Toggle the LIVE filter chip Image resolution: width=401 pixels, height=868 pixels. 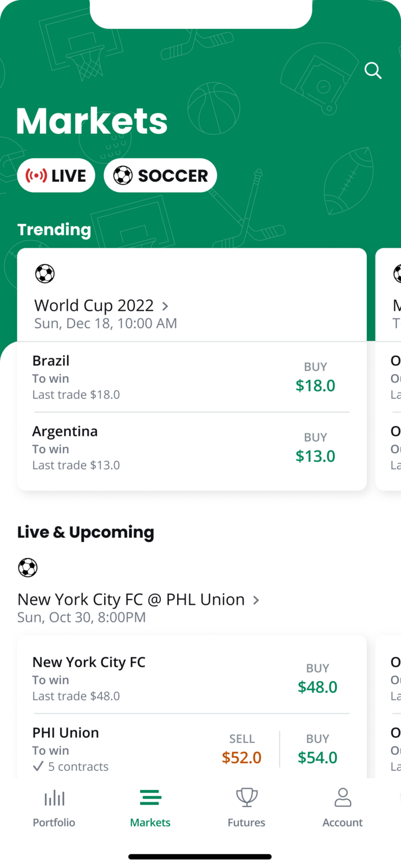coord(56,175)
